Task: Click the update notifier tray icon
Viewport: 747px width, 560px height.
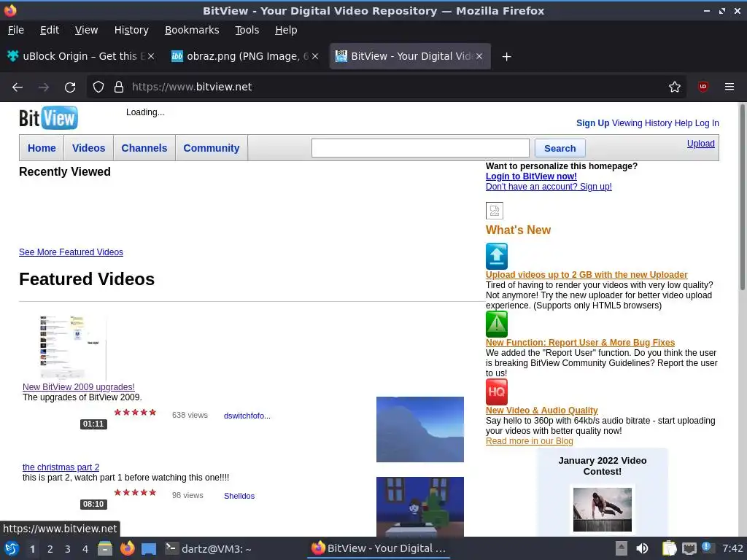Action: tap(707, 548)
